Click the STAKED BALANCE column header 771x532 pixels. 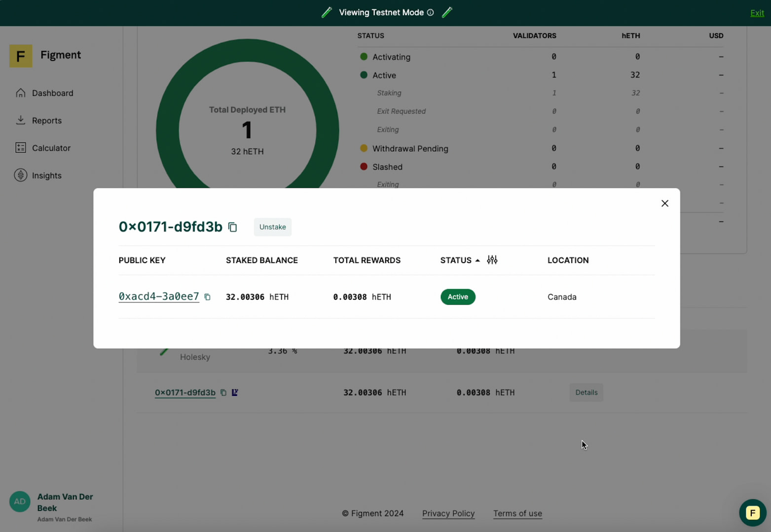261,260
